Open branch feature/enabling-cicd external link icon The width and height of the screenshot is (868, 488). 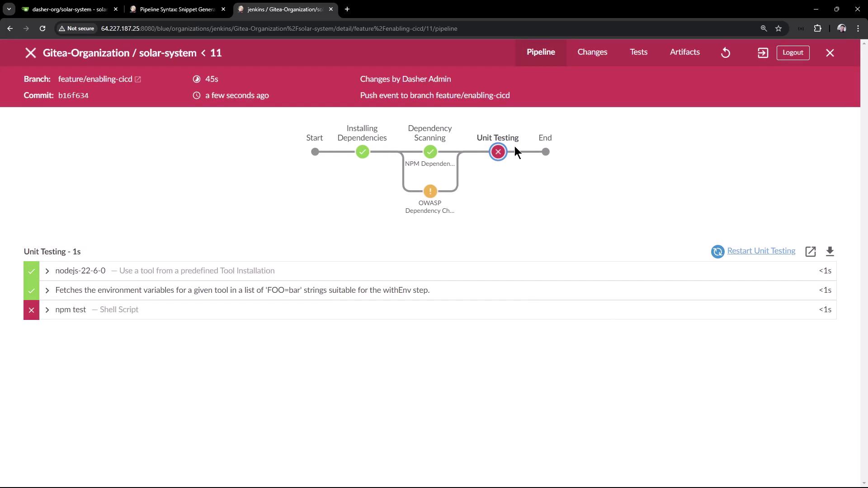click(138, 80)
